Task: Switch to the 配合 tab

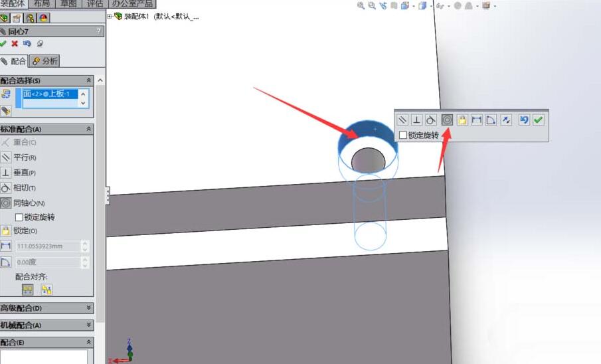Action: point(14,61)
